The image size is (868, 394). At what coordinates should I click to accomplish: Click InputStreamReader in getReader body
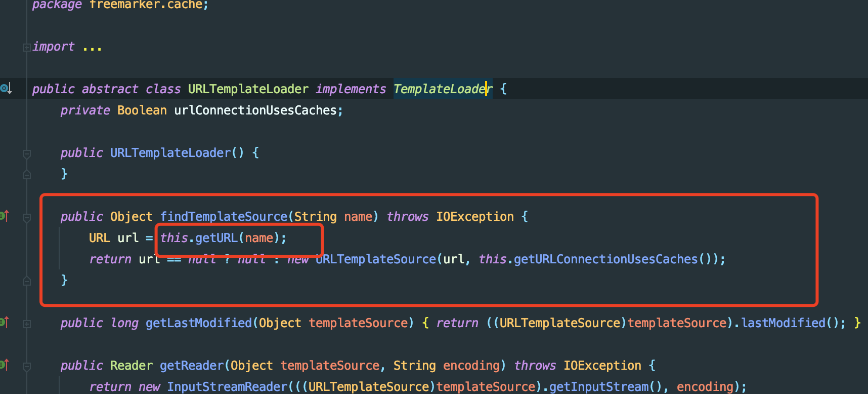click(227, 387)
